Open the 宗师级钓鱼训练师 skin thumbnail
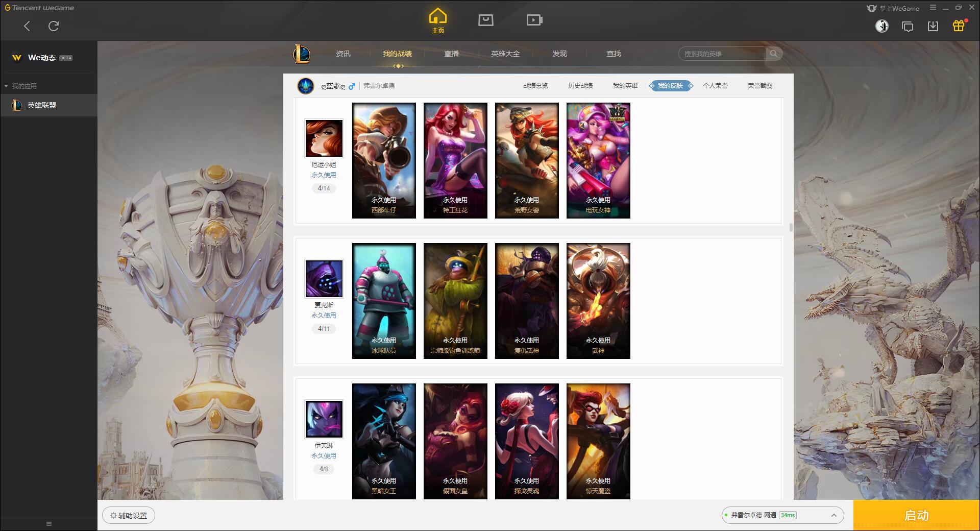Screen dimensions: 980x531 455,301
